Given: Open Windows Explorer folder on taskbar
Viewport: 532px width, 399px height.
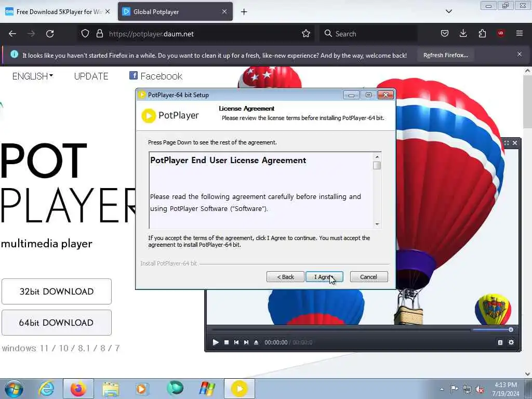Looking at the screenshot, I should 111,389.
